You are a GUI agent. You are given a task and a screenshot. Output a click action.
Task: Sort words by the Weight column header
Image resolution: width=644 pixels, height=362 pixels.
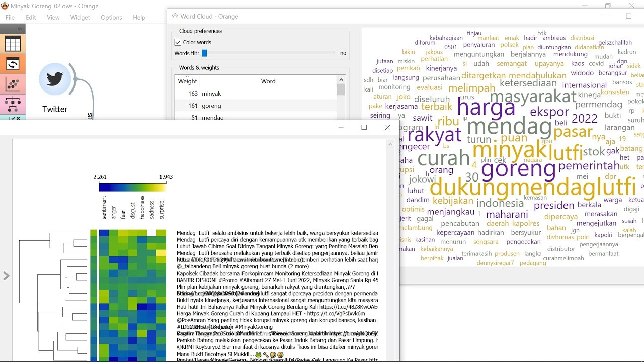point(188,81)
